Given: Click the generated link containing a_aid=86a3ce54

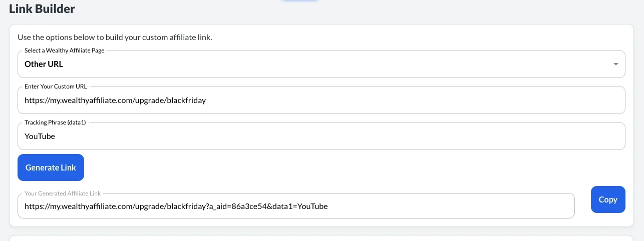Looking at the screenshot, I should [x=176, y=206].
